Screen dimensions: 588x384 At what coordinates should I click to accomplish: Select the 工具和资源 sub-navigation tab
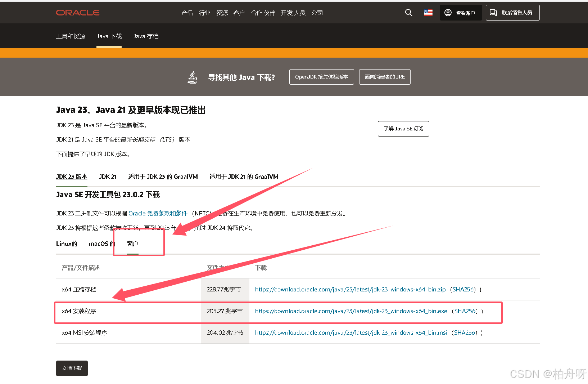(71, 36)
